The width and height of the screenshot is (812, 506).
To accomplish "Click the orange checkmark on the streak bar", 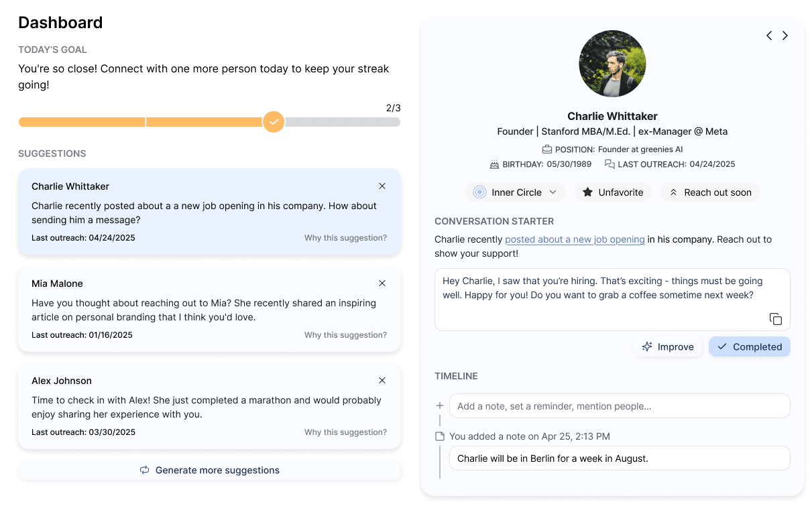I will (x=274, y=122).
